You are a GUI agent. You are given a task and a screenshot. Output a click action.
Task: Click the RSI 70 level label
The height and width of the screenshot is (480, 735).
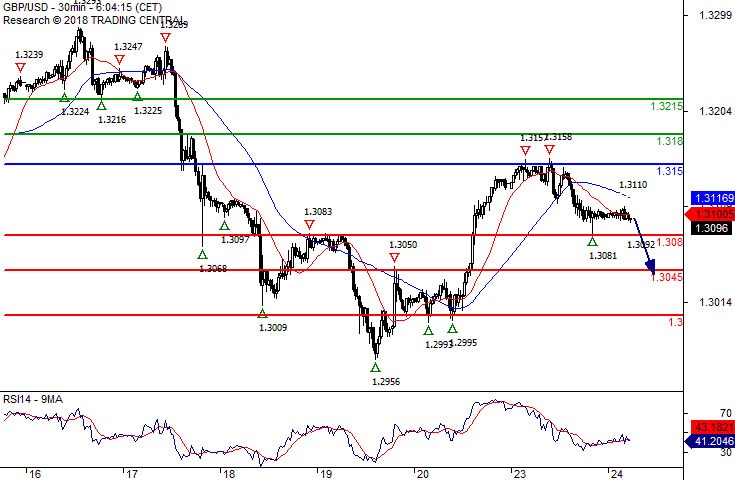click(726, 413)
